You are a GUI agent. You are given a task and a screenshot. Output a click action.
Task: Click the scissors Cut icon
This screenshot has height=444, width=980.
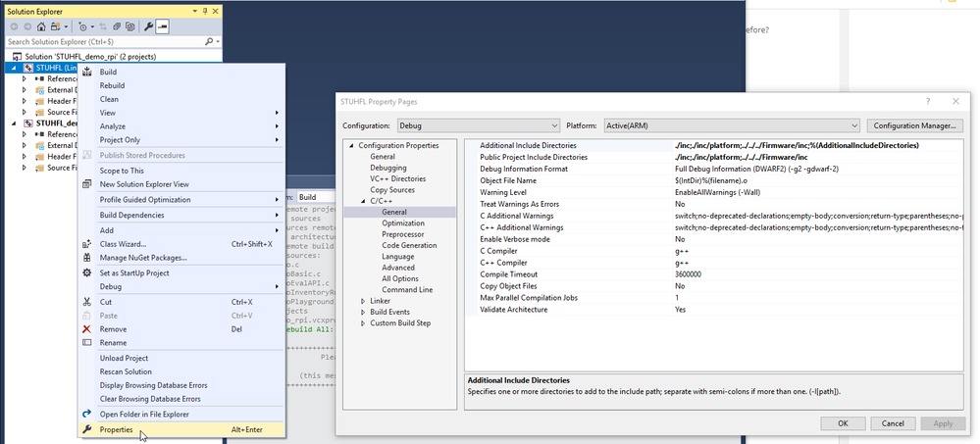point(87,302)
